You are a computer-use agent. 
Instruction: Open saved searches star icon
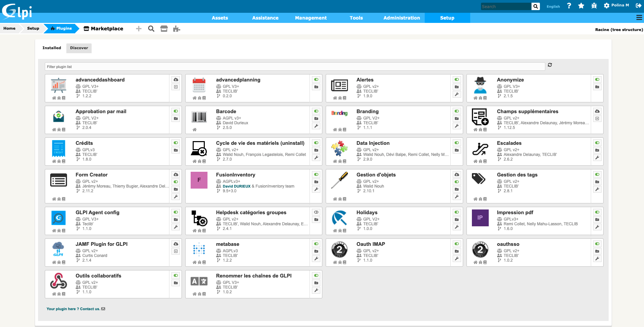coord(581,6)
